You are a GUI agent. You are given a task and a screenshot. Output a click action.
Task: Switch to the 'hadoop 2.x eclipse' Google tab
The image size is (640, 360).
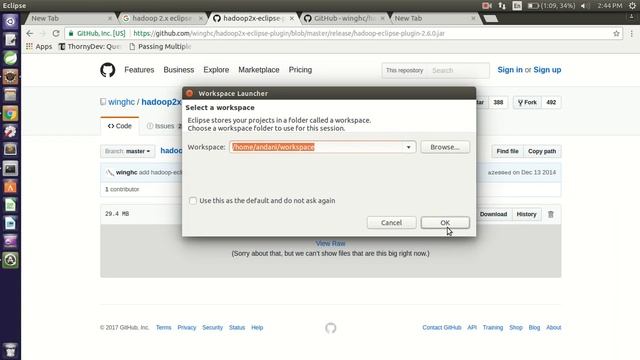(x=163, y=18)
